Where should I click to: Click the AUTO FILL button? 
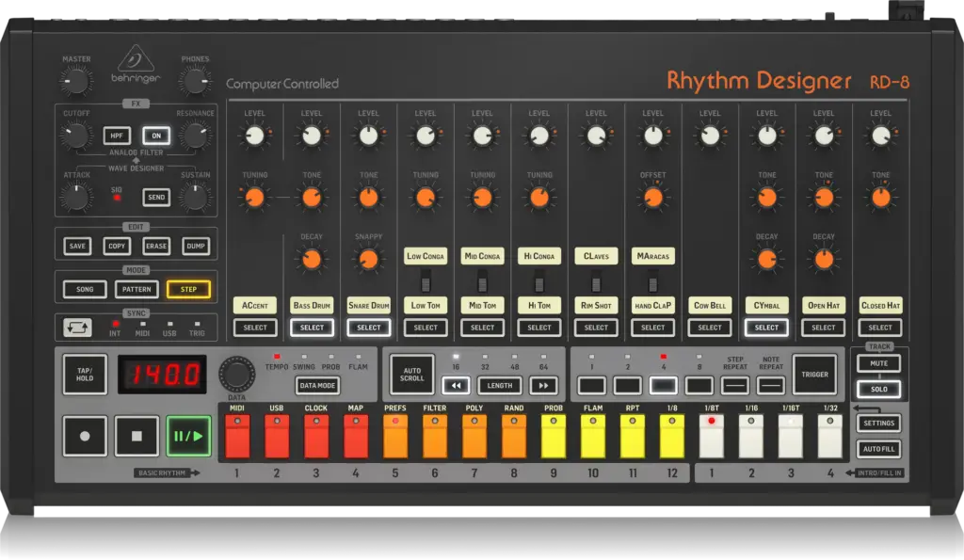(879, 449)
